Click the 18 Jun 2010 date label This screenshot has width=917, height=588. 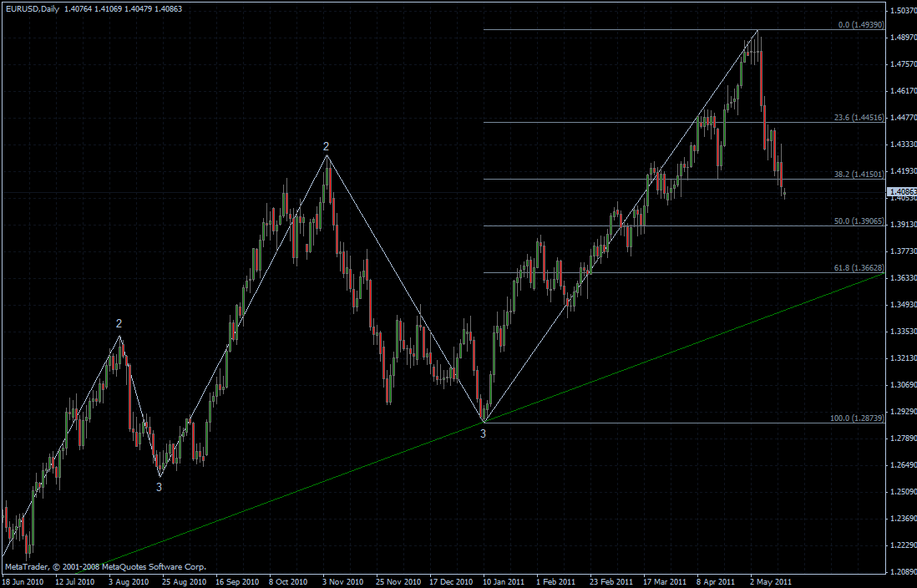point(23,581)
